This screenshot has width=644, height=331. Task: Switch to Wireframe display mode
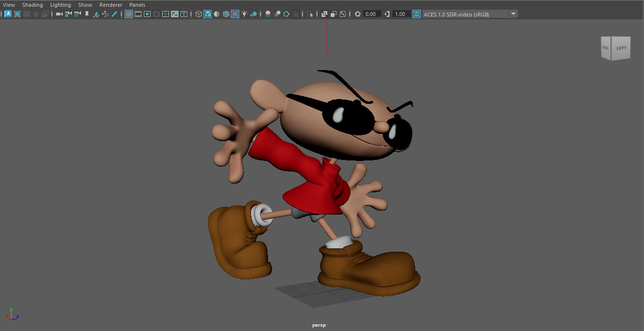[x=198, y=14]
